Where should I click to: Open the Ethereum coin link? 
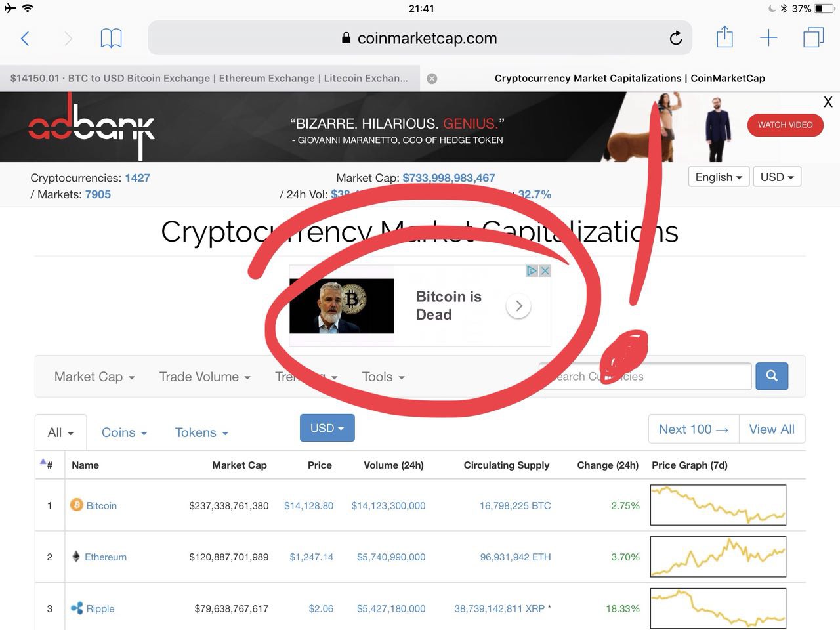tap(106, 557)
